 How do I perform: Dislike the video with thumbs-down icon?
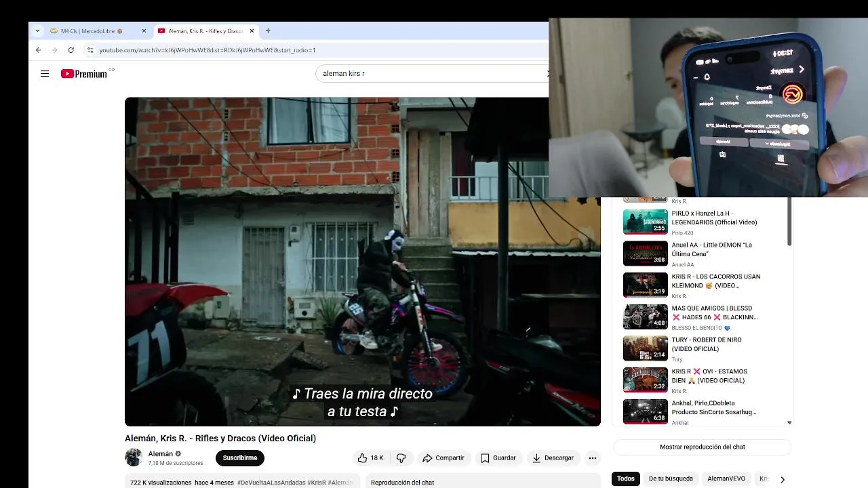(x=401, y=458)
